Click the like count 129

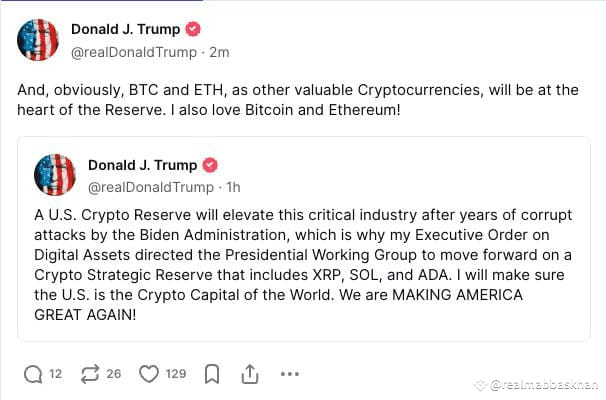tap(176, 374)
